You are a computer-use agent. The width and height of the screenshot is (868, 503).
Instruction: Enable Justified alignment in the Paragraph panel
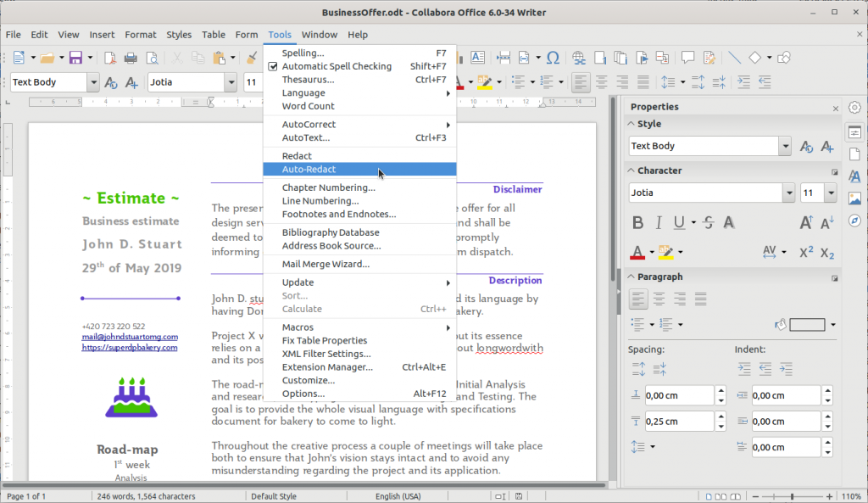coord(701,299)
